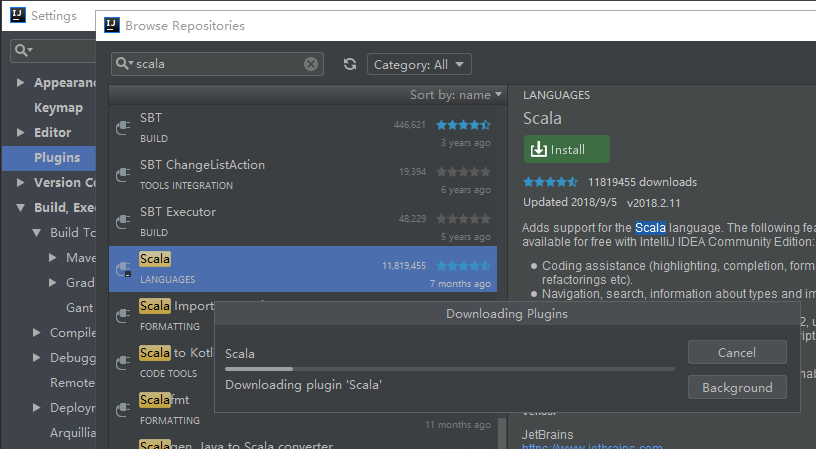Click the 11819455 downloads text
Image resolution: width=816 pixels, height=449 pixels.
pyautogui.click(x=642, y=182)
